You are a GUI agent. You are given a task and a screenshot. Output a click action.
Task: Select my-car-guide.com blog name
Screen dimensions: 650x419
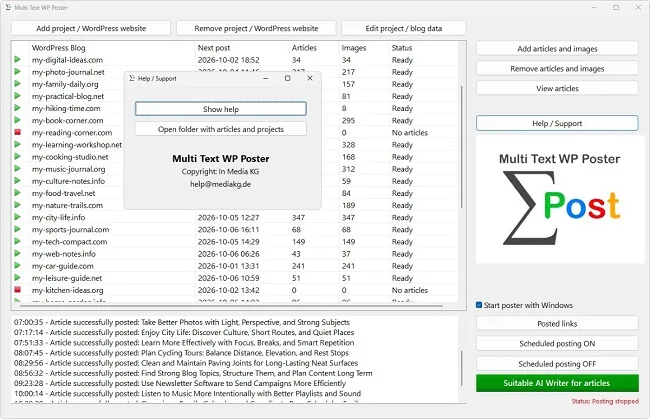[x=63, y=266]
